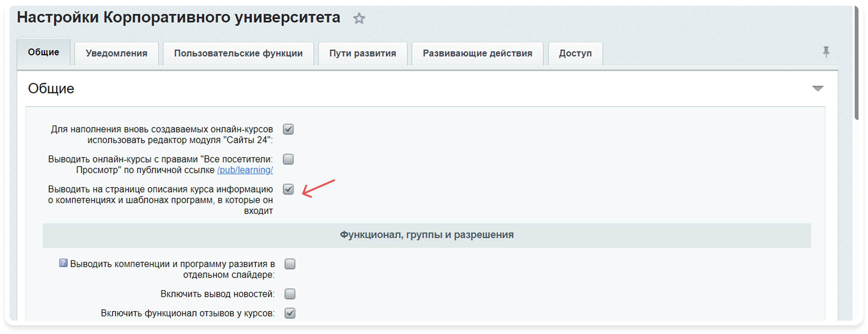Click the question mark help icon
Screen dimensions: 868x334
point(63,263)
